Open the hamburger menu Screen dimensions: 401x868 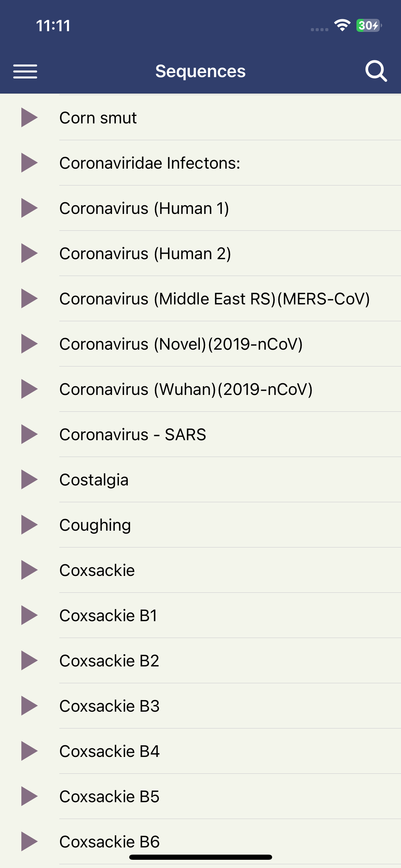(x=25, y=71)
